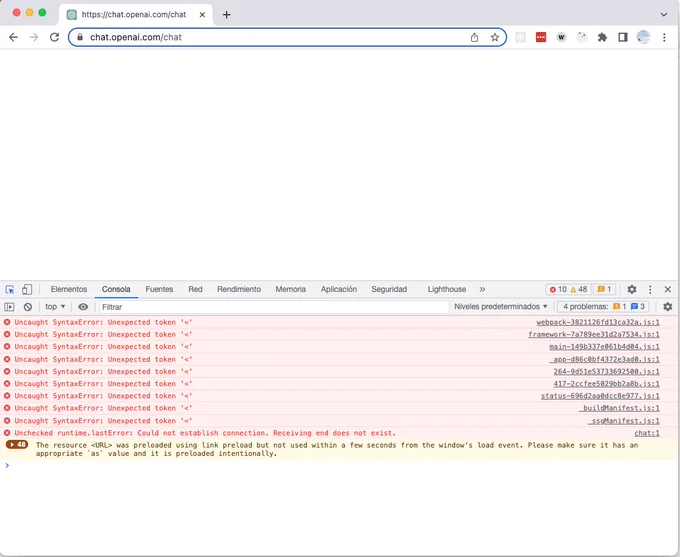Select the runtime.lastError message text
The height and width of the screenshot is (557, 680).
tap(205, 433)
